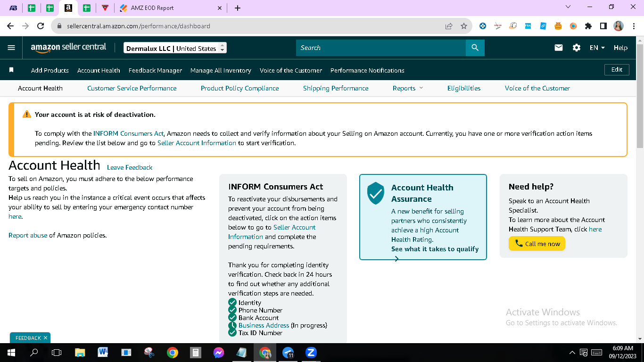Click the Amazon Seller Central logo

pos(68,48)
